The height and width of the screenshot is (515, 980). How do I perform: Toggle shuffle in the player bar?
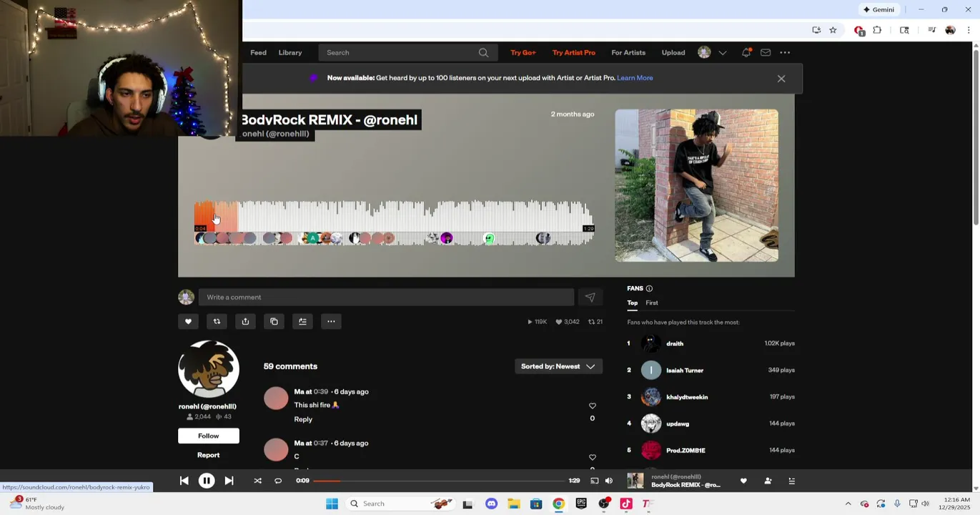(257, 481)
